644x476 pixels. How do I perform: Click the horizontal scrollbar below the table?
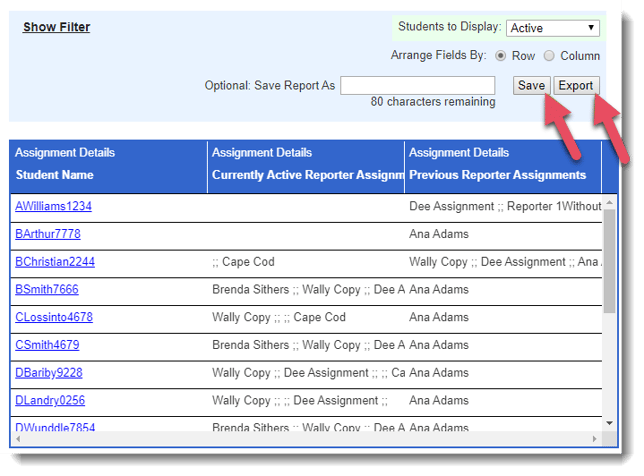coord(300,439)
